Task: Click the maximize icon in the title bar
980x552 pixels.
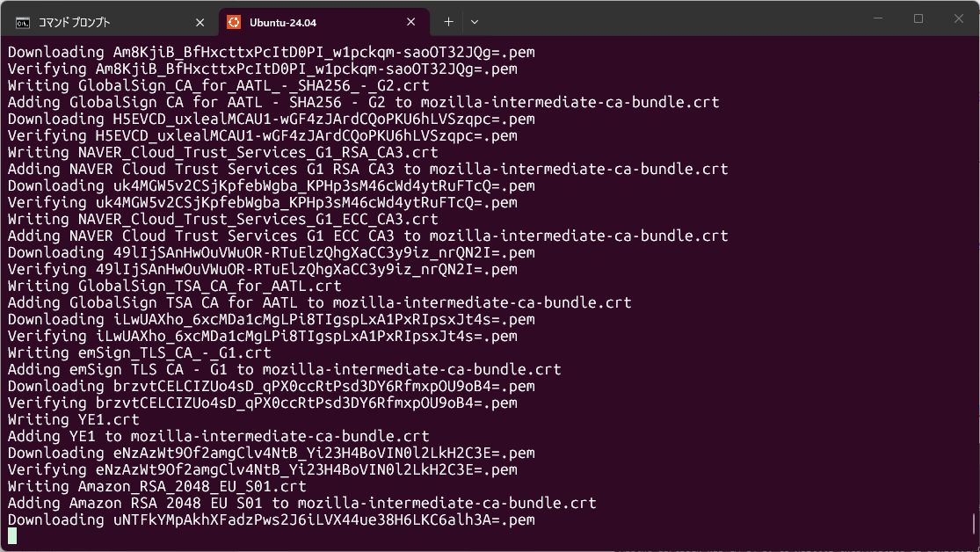Action: tap(917, 18)
